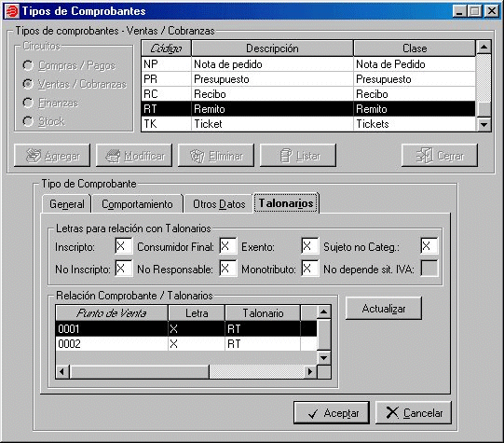Click the Listar document icon

click(x=286, y=156)
